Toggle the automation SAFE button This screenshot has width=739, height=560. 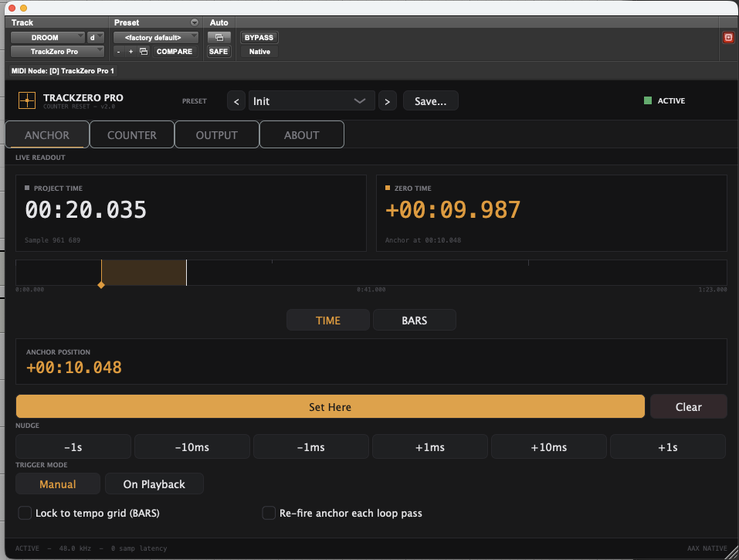[x=219, y=52]
